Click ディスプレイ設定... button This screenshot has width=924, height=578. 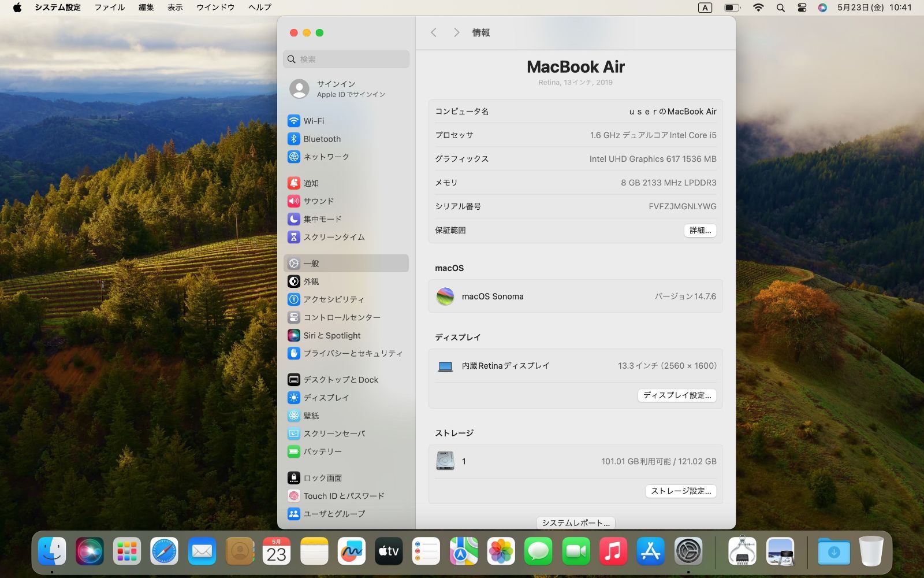(x=677, y=395)
